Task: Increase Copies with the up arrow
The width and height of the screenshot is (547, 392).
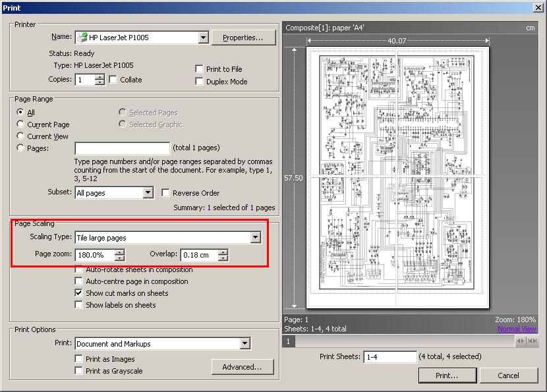Action: click(x=100, y=76)
